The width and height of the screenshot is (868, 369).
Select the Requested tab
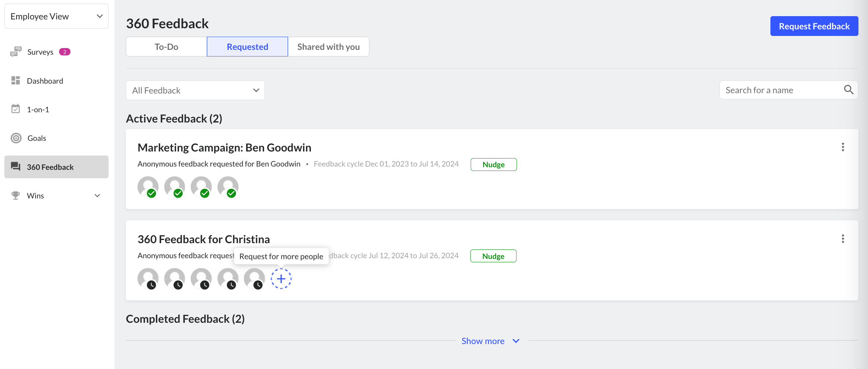coord(247,47)
